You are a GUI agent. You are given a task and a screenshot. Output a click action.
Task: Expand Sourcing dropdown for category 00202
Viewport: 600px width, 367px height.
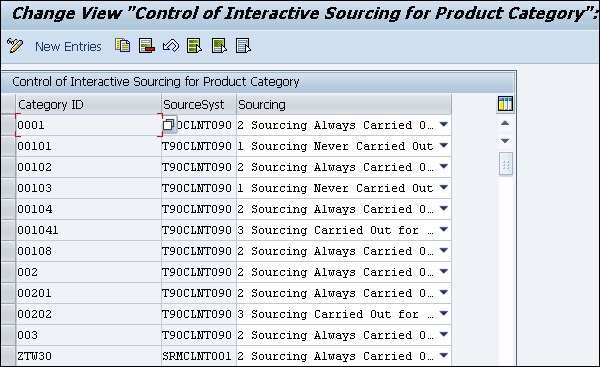[x=443, y=314]
